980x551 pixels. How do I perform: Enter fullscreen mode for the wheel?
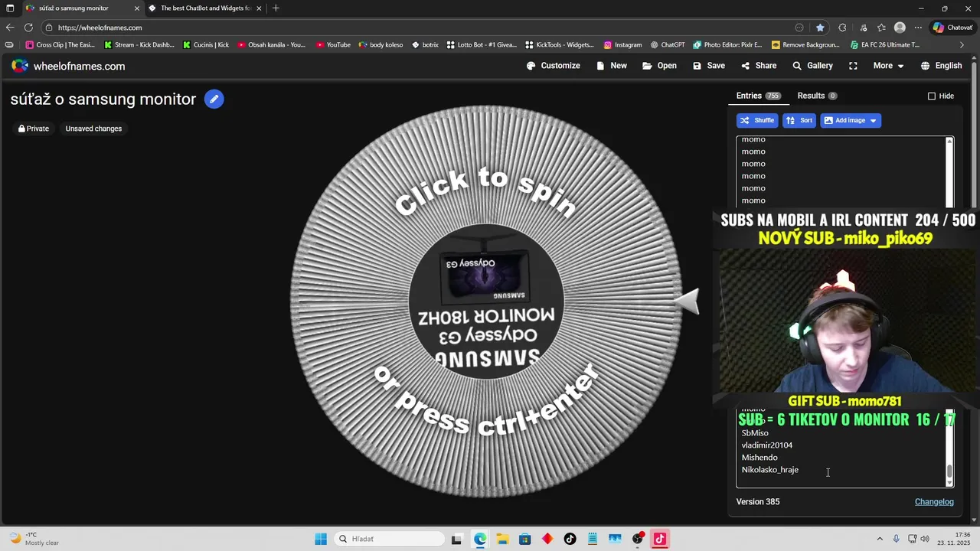(853, 66)
